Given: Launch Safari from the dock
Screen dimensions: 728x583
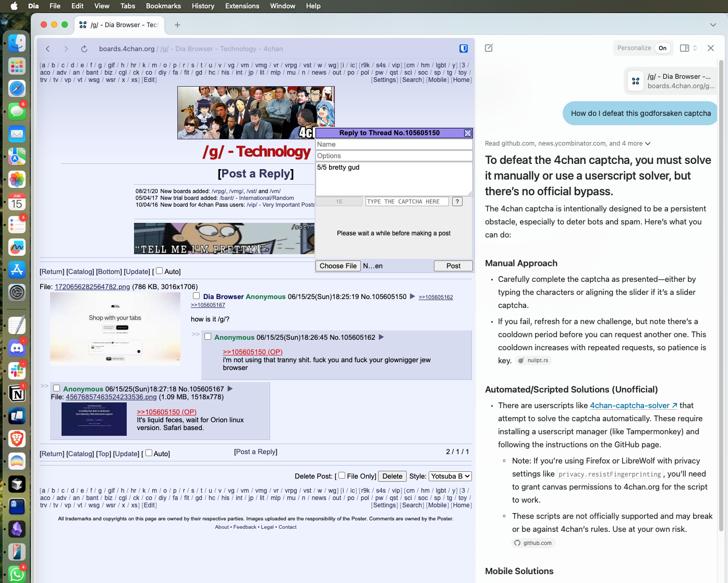Looking at the screenshot, I should pyautogui.click(x=17, y=88).
